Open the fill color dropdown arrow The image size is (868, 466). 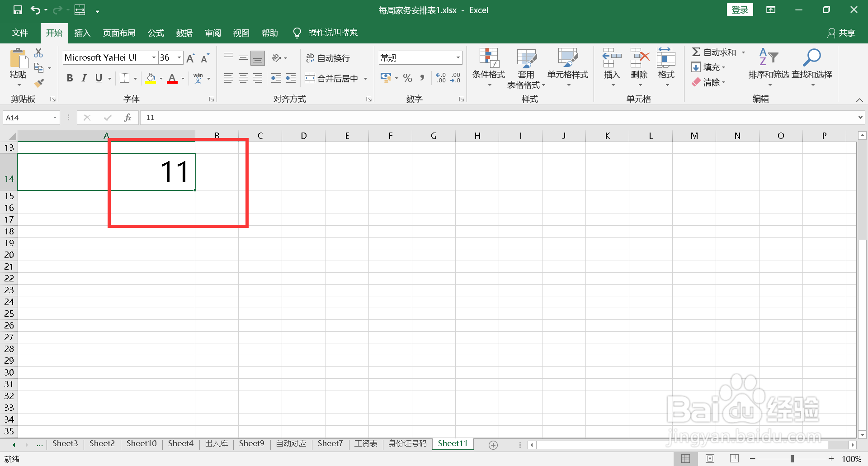[160, 78]
